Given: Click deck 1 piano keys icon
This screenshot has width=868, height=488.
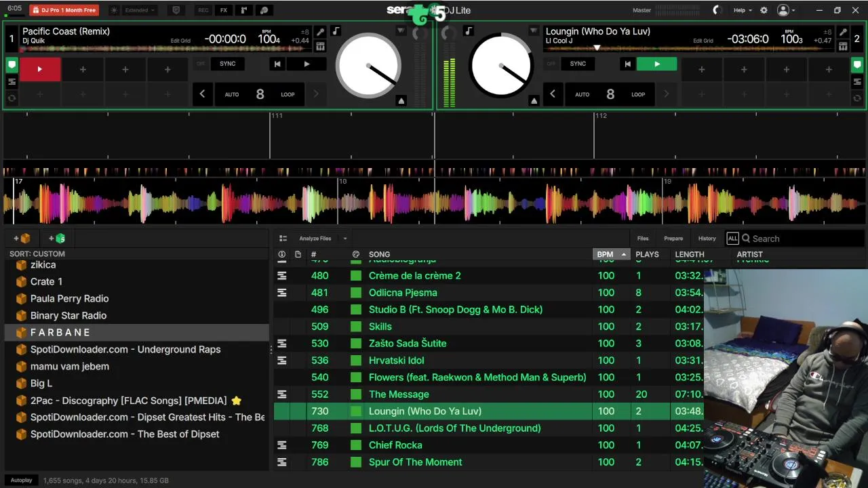Looking at the screenshot, I should coord(320,46).
